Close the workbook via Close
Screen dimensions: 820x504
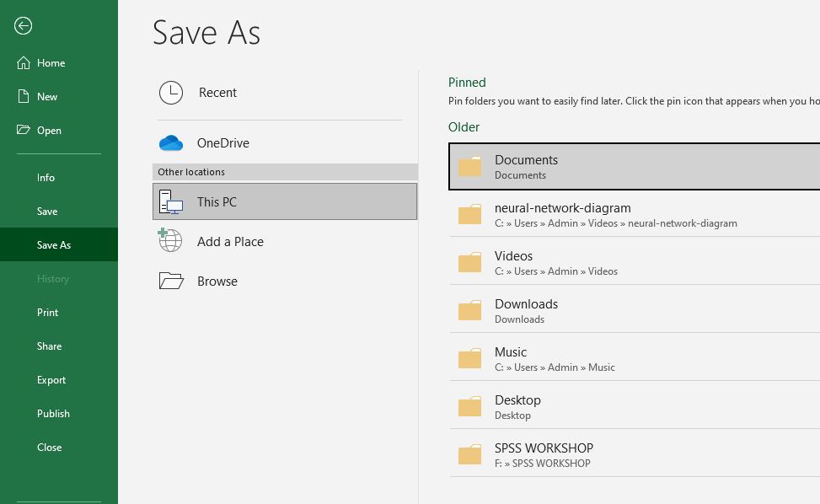tap(50, 448)
